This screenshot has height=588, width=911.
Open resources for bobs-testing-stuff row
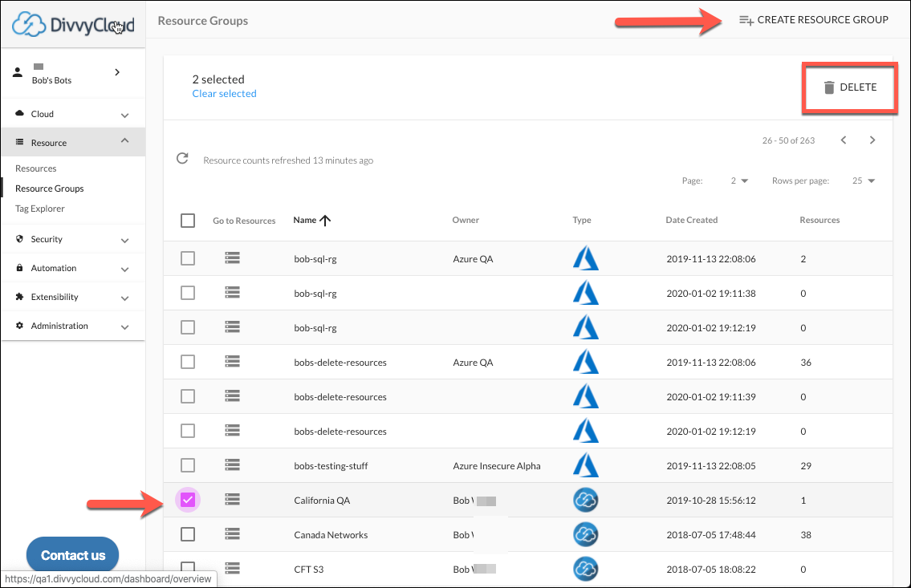coord(233,464)
